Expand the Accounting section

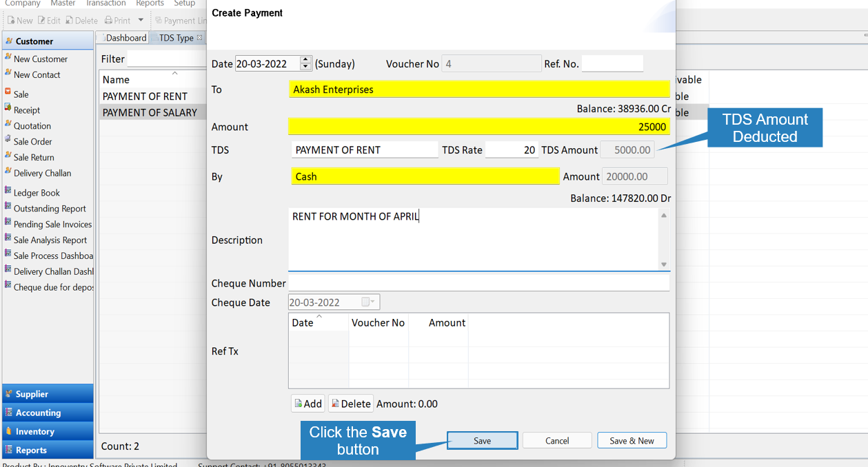point(48,413)
